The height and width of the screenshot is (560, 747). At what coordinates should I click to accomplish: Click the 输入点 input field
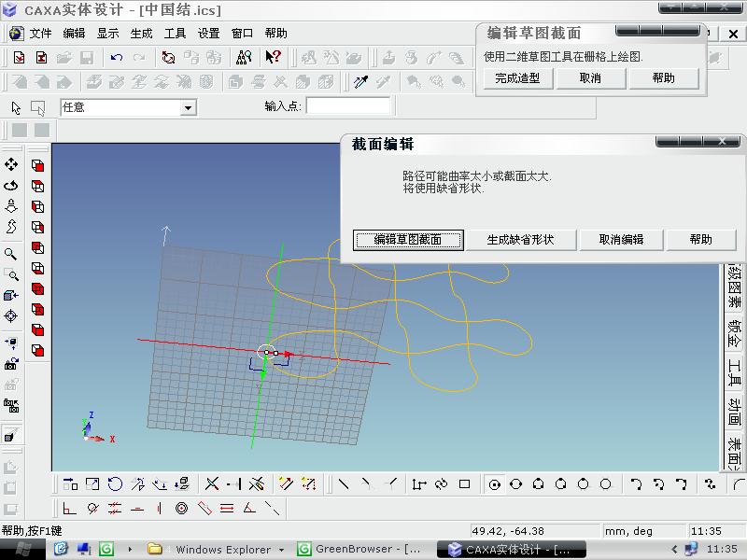pos(348,106)
